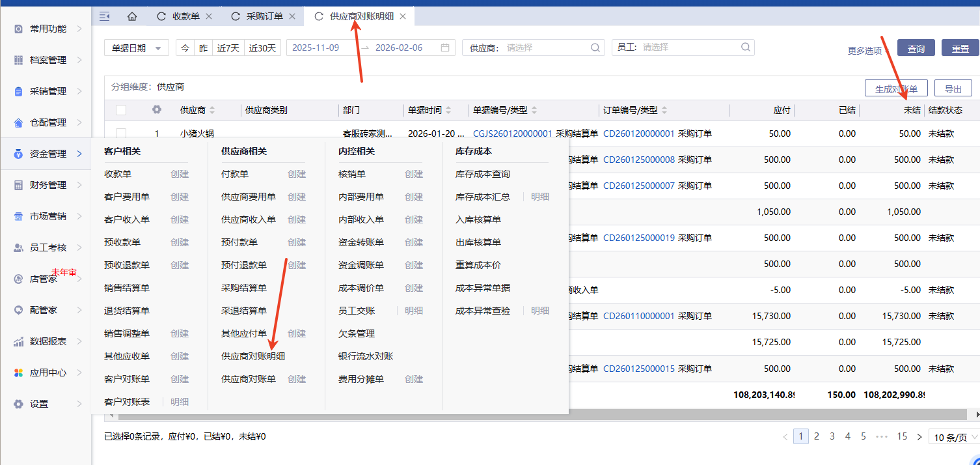Click the search icon in 供应商 field
Image resolution: width=980 pixels, height=465 pixels.
click(595, 48)
